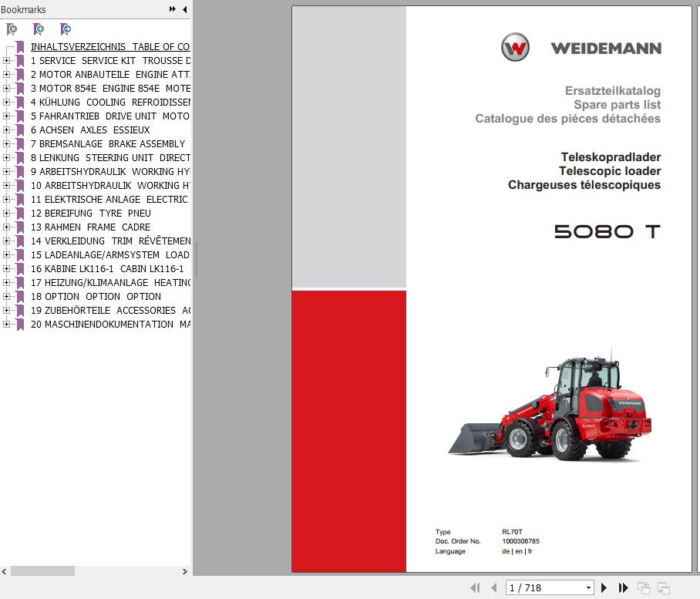Viewport: 700px width, 599px height.
Task: Open INHALTSVERZEICHNIS table of contents bookmark
Action: 109,47
